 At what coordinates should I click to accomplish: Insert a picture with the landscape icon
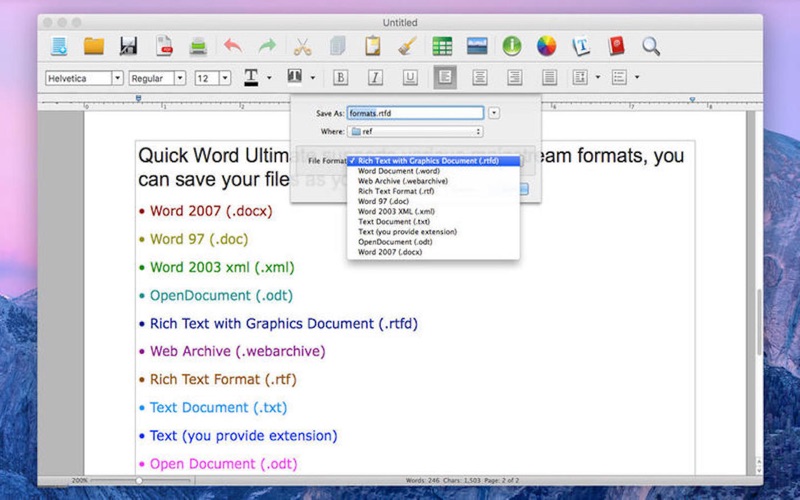[x=477, y=46]
